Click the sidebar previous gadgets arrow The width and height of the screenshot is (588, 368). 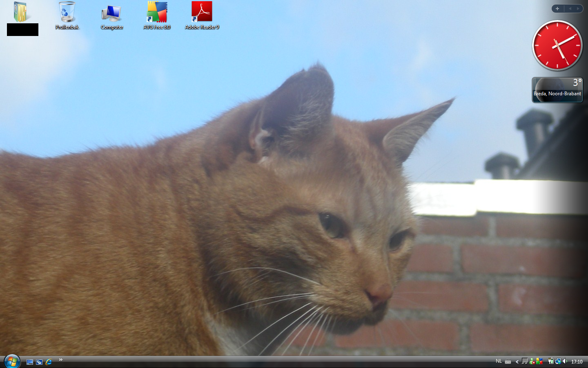(x=570, y=9)
